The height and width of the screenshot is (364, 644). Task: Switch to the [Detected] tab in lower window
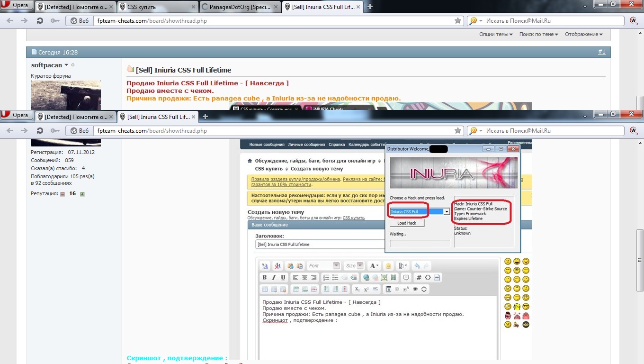click(x=74, y=116)
